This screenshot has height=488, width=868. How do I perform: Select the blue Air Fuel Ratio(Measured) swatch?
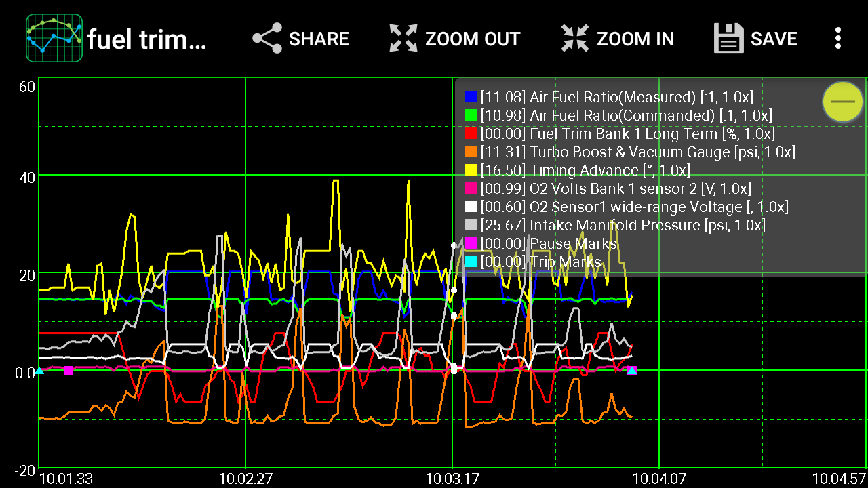pyautogui.click(x=471, y=97)
